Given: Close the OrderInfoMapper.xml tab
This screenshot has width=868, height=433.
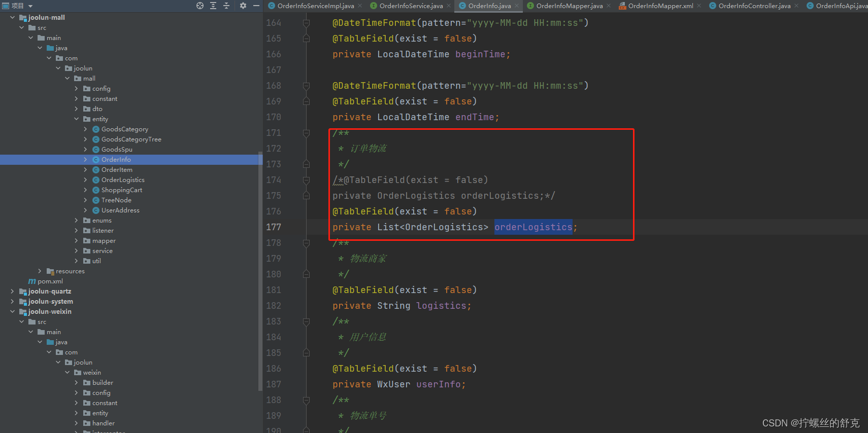Looking at the screenshot, I should pos(699,6).
